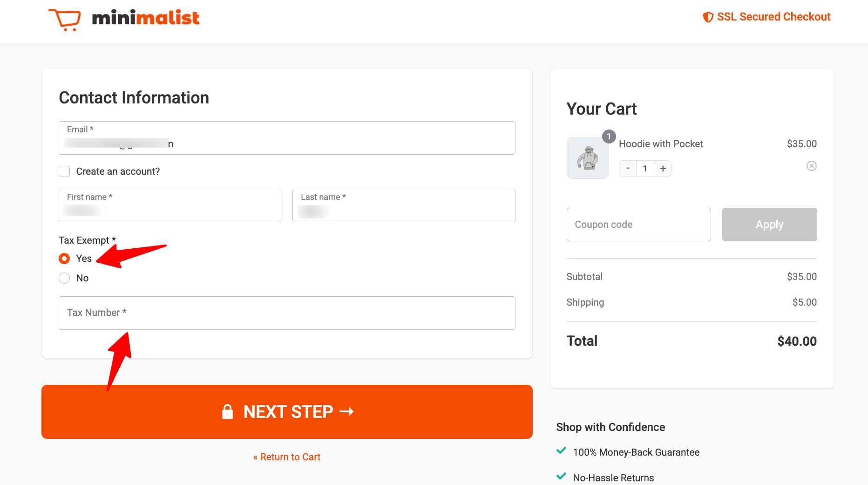The image size is (868, 485).
Task: Select Yes for Tax Exempt
Action: pyautogui.click(x=64, y=259)
